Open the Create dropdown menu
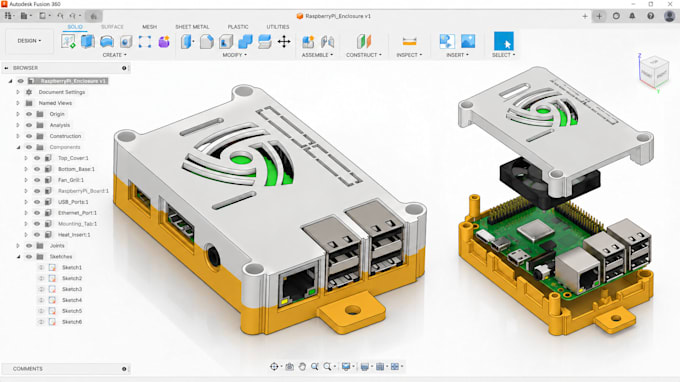The height and width of the screenshot is (382, 680). coord(114,55)
